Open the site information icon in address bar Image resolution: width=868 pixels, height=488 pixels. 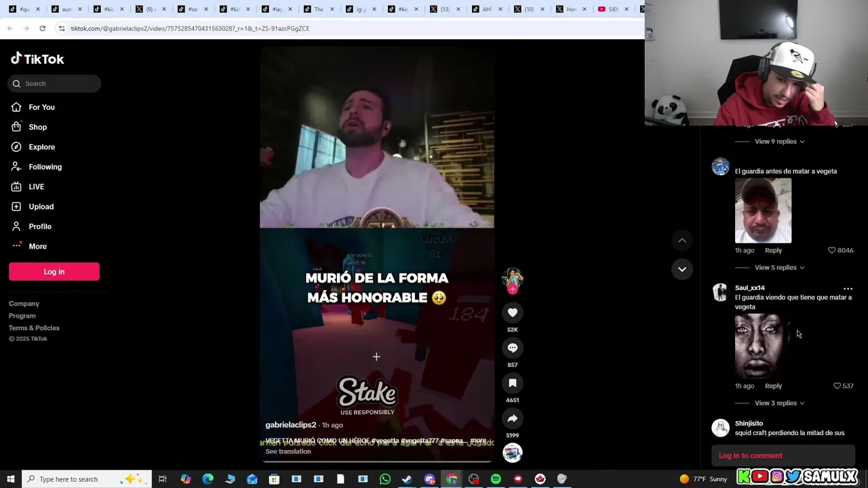coord(62,28)
